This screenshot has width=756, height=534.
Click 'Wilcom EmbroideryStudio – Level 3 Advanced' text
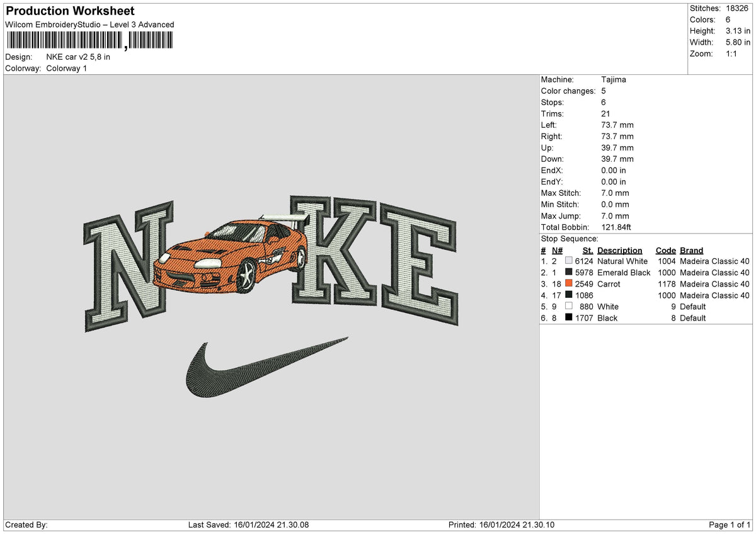(89, 25)
